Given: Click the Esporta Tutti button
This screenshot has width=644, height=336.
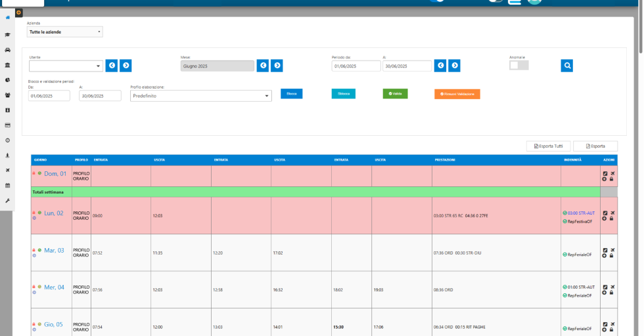Looking at the screenshot, I should click(x=548, y=146).
